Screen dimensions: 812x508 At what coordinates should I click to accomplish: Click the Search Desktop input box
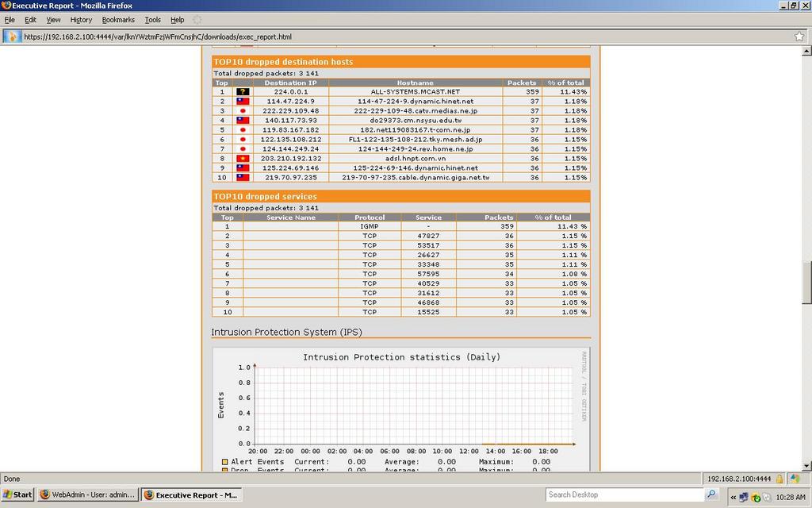[x=626, y=495]
